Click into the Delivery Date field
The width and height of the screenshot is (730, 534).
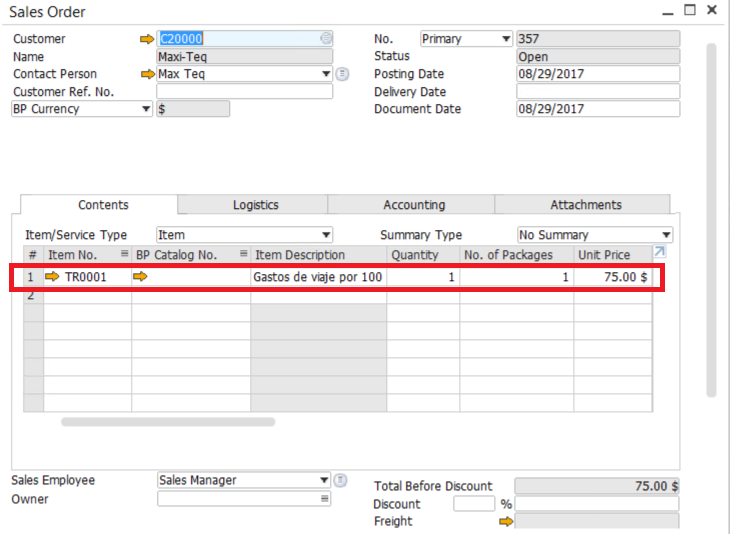coord(597,91)
